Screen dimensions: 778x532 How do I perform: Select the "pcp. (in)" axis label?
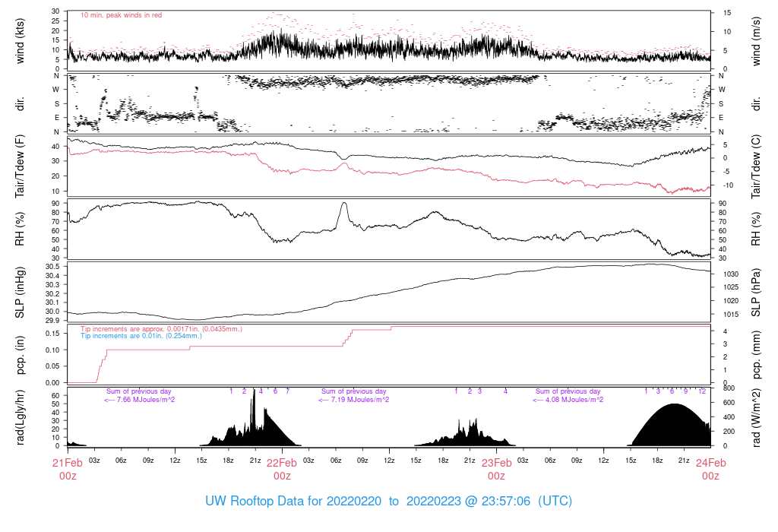point(20,355)
